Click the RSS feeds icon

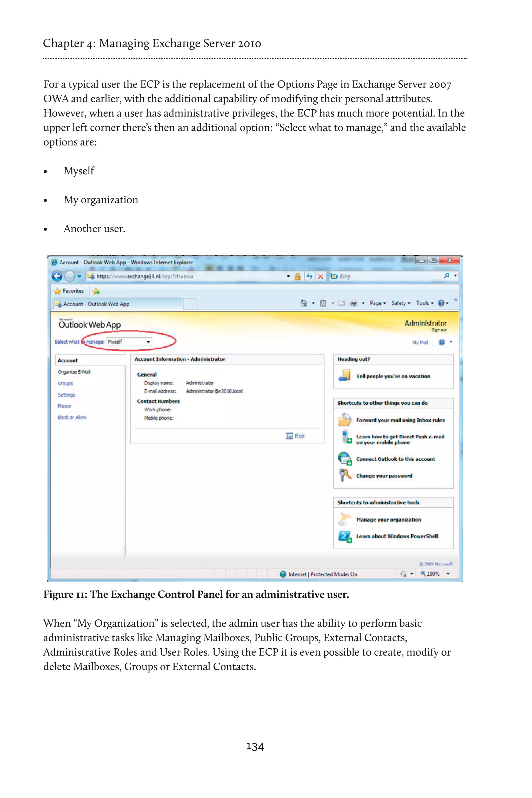coord(323,303)
